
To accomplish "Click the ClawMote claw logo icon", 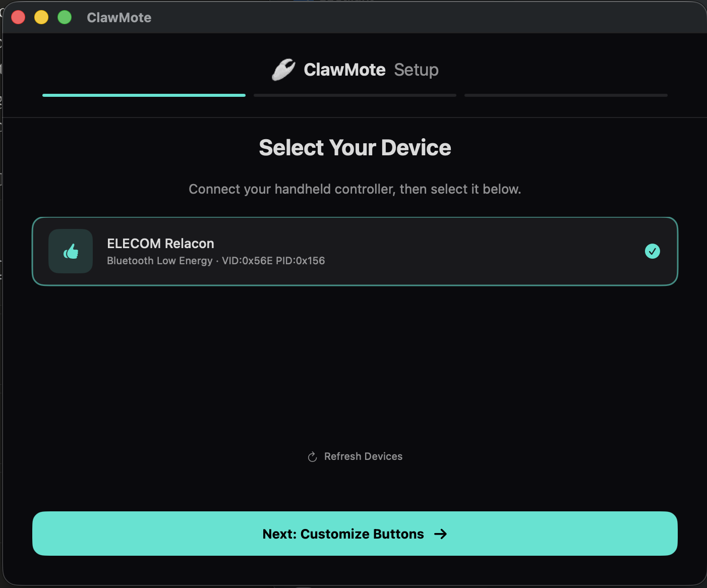I will pyautogui.click(x=283, y=70).
